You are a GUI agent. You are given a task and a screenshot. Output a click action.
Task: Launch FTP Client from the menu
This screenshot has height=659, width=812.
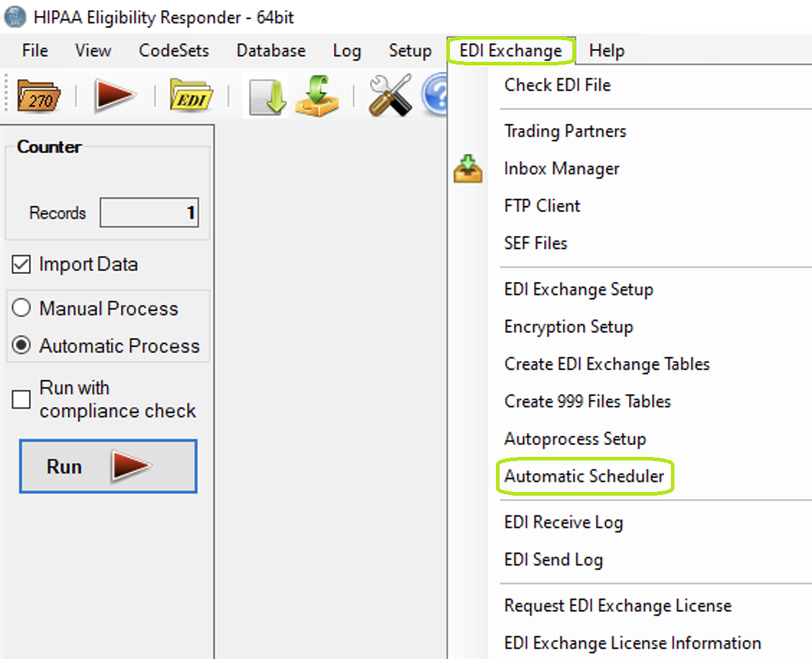(542, 206)
